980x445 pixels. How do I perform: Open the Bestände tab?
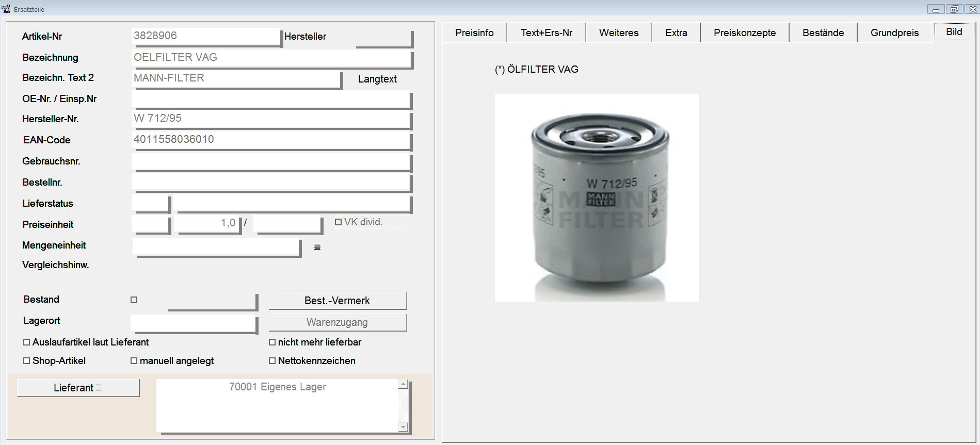pyautogui.click(x=823, y=32)
